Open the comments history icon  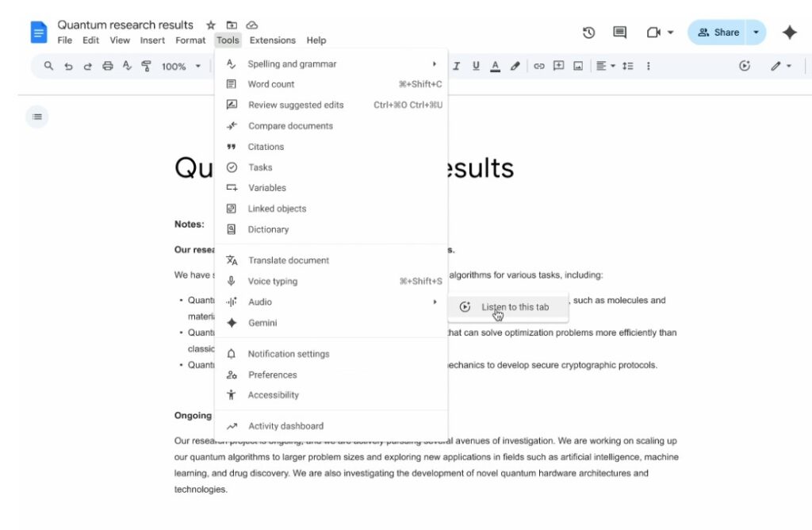pos(619,33)
